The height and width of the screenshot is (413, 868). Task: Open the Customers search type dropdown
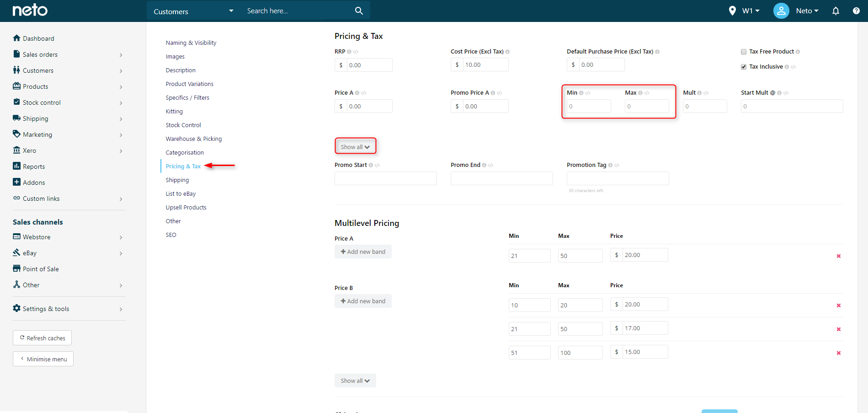click(194, 11)
